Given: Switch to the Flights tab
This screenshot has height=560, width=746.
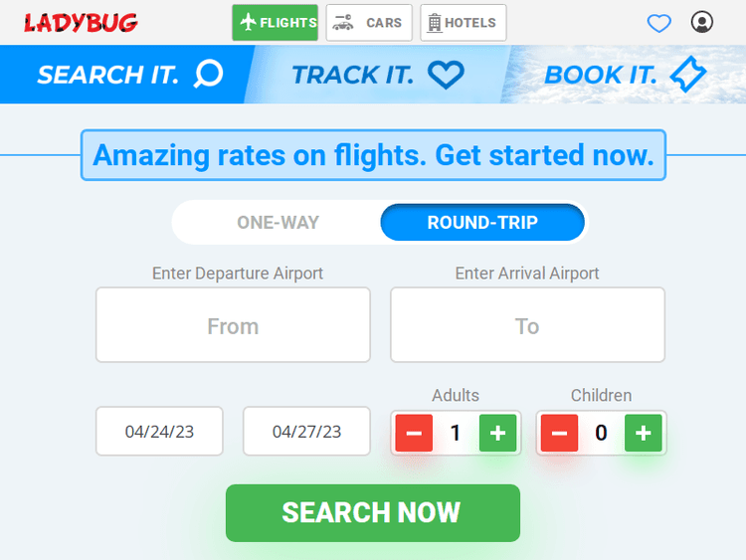Looking at the screenshot, I should click(x=276, y=23).
